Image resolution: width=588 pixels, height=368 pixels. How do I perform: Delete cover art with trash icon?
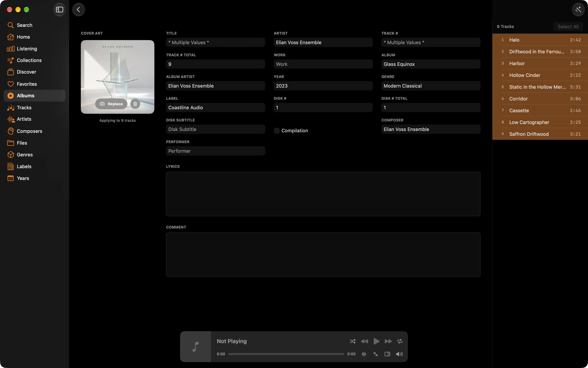coord(135,104)
